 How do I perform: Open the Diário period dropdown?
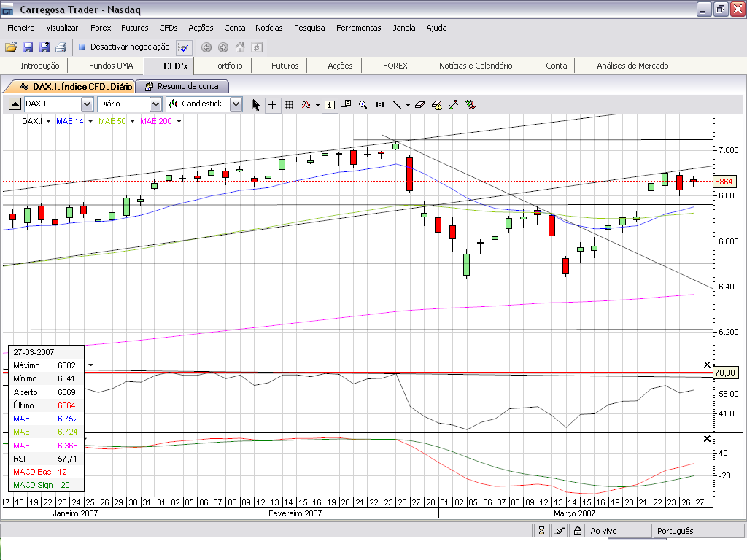(x=156, y=104)
